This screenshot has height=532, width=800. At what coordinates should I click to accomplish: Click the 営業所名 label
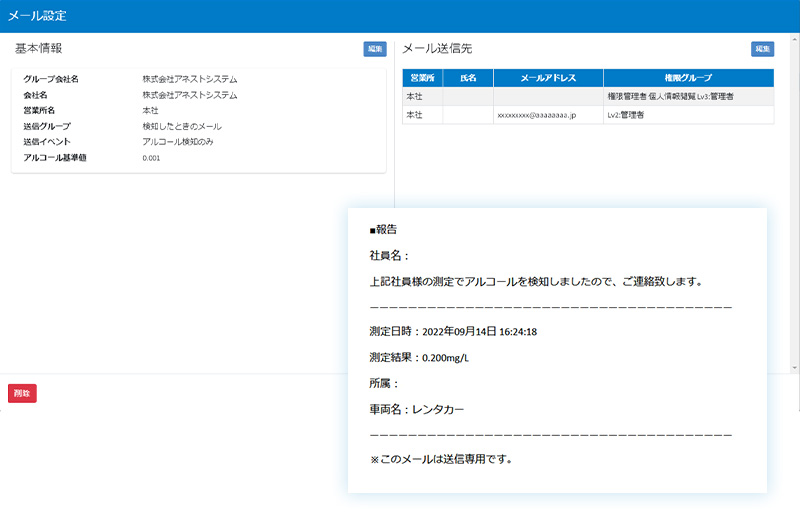[39, 110]
